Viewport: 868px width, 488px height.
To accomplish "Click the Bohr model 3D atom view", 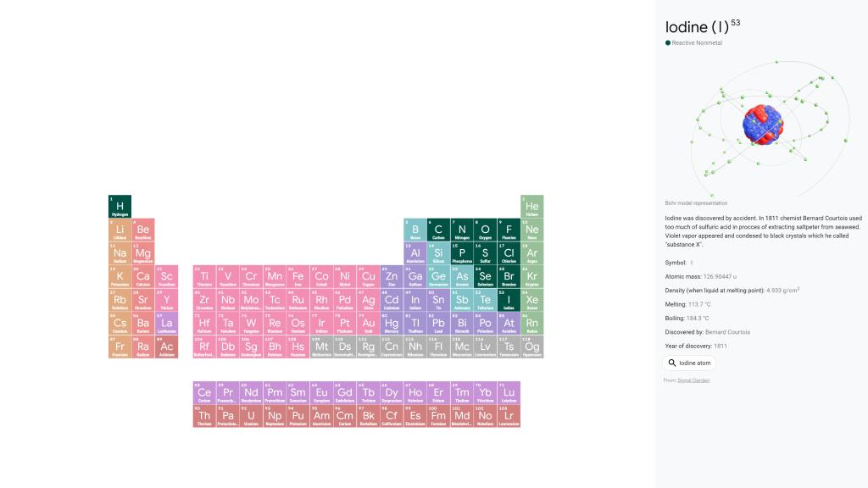I will 759,127.
